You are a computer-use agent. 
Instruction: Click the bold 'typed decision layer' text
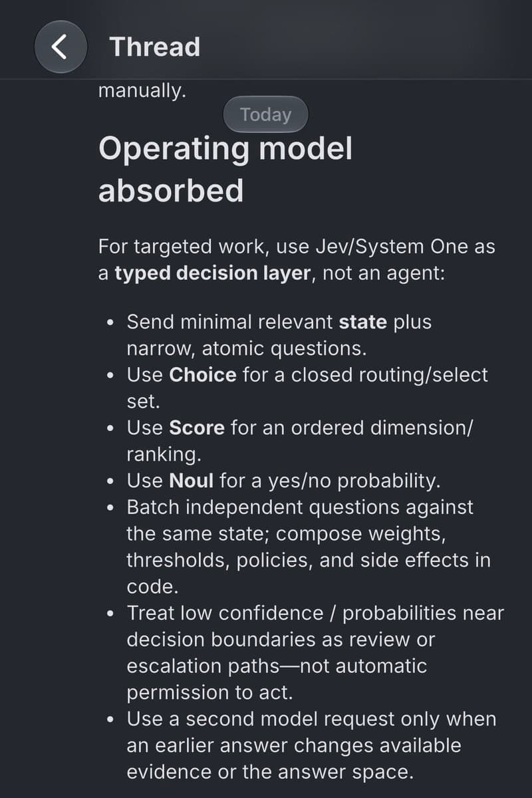point(213,273)
